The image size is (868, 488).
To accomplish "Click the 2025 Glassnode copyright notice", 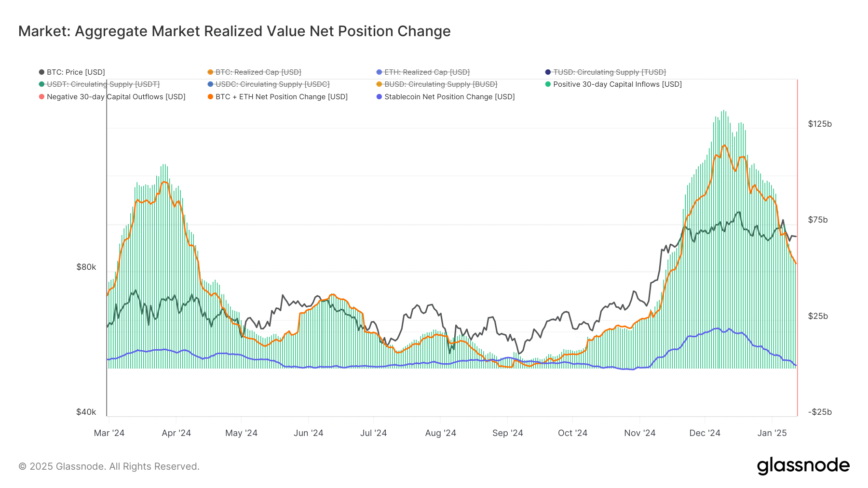I will coord(109,466).
